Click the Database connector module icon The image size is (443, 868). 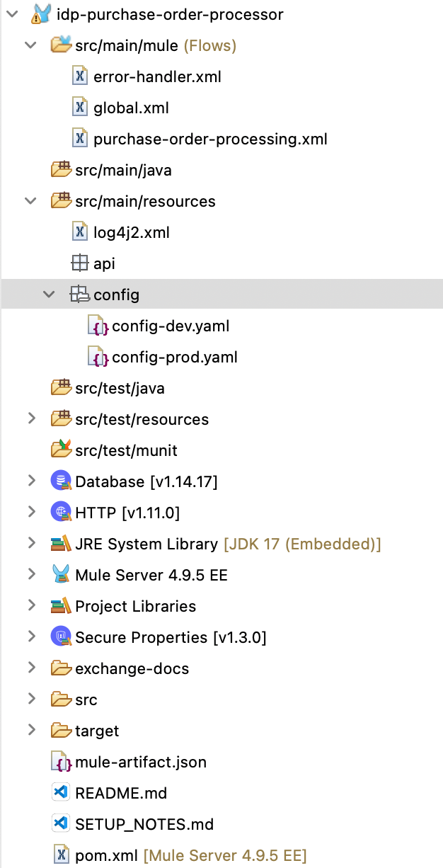tap(61, 481)
